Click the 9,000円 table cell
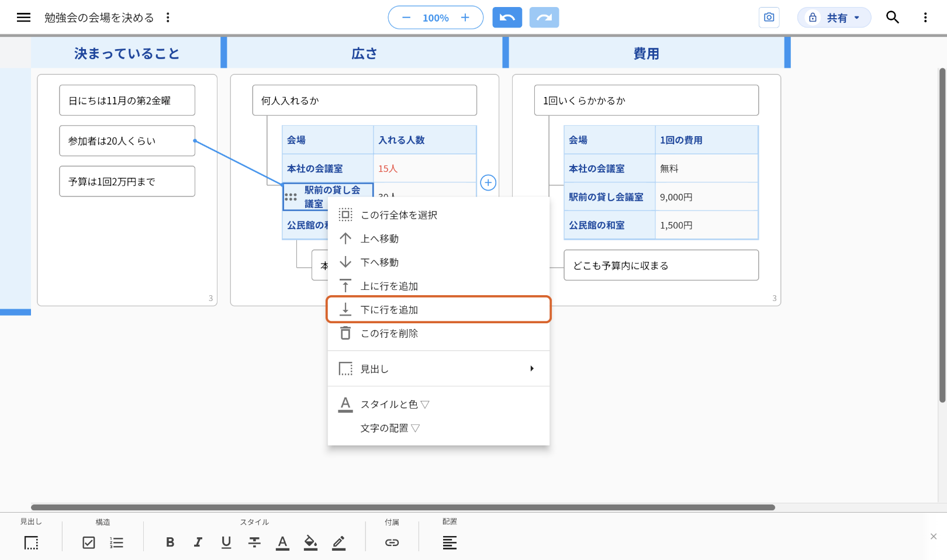 (x=706, y=197)
